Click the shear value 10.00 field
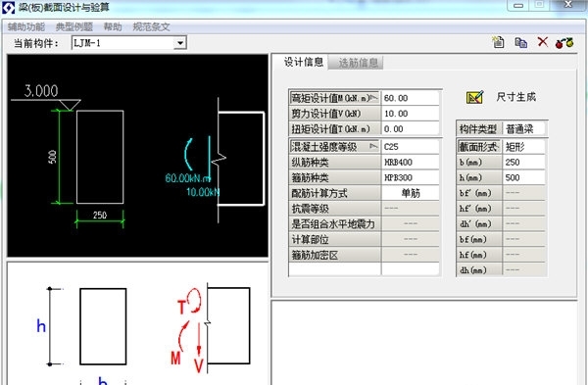 (411, 114)
